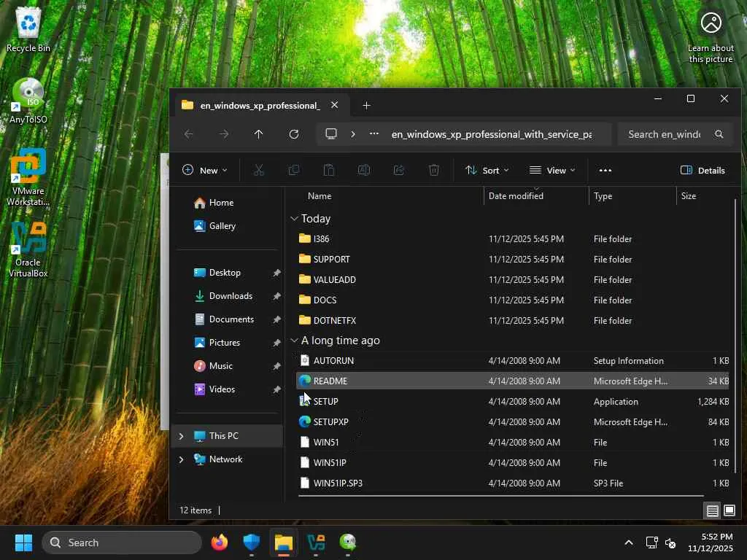Image resolution: width=747 pixels, height=560 pixels.
Task: Switch to the details list view icon in status bar
Action: tap(712, 510)
